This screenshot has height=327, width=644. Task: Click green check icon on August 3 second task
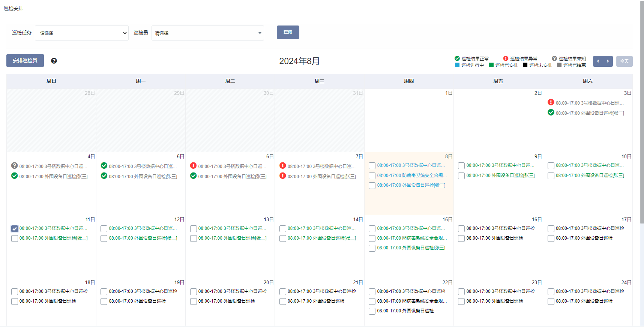tap(551, 112)
